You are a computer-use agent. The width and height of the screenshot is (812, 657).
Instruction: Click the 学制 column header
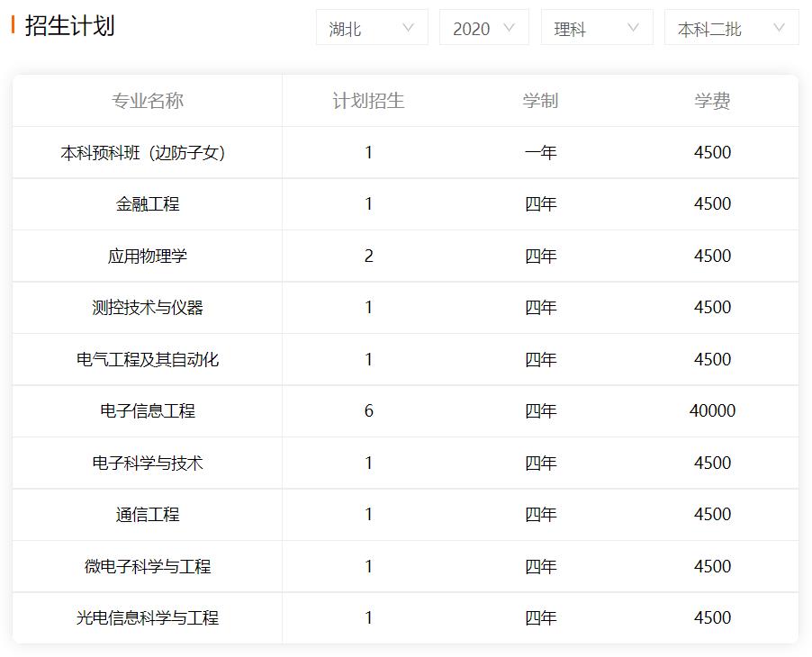[540, 101]
